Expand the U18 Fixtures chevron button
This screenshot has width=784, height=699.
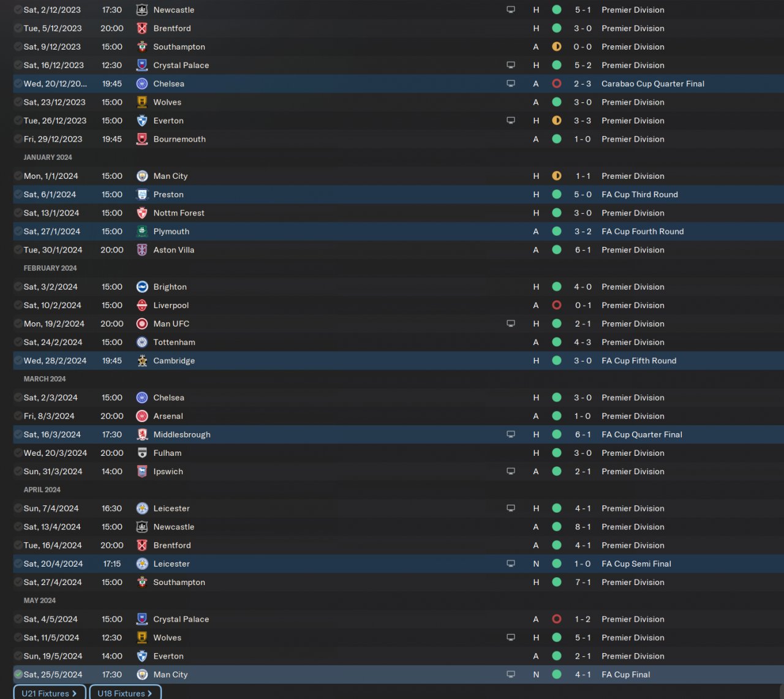tap(126, 693)
